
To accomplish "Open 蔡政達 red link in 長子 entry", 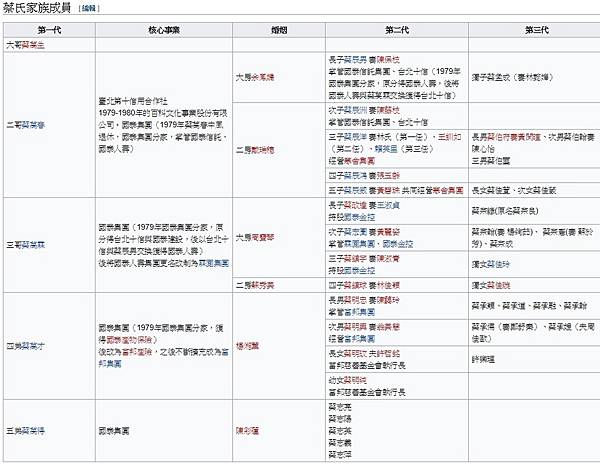I will point(355,206).
